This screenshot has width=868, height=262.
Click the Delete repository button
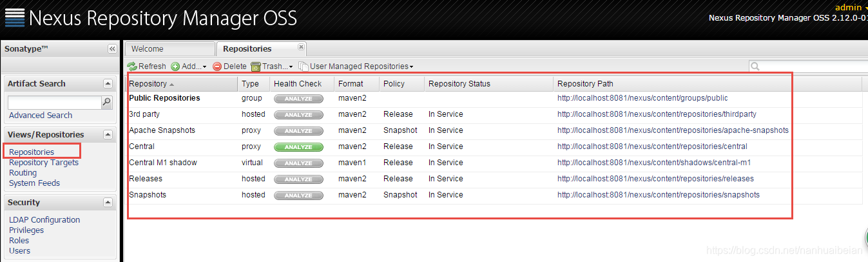pyautogui.click(x=229, y=66)
